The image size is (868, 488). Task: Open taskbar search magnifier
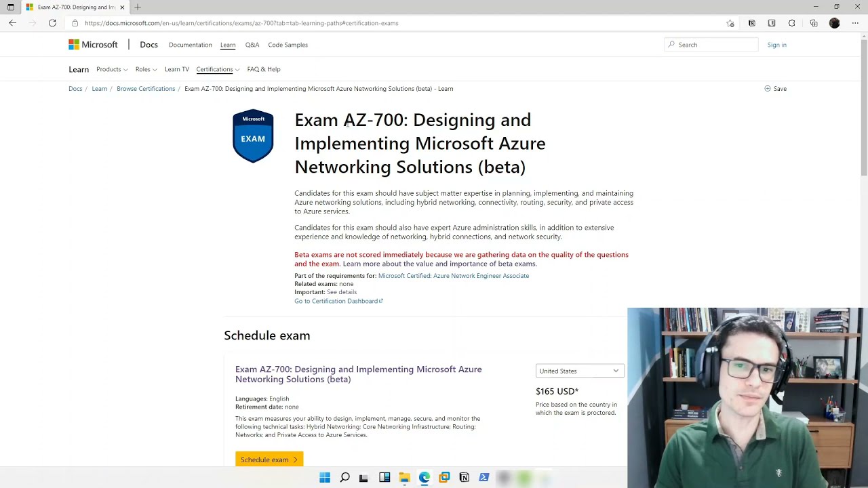(344, 478)
